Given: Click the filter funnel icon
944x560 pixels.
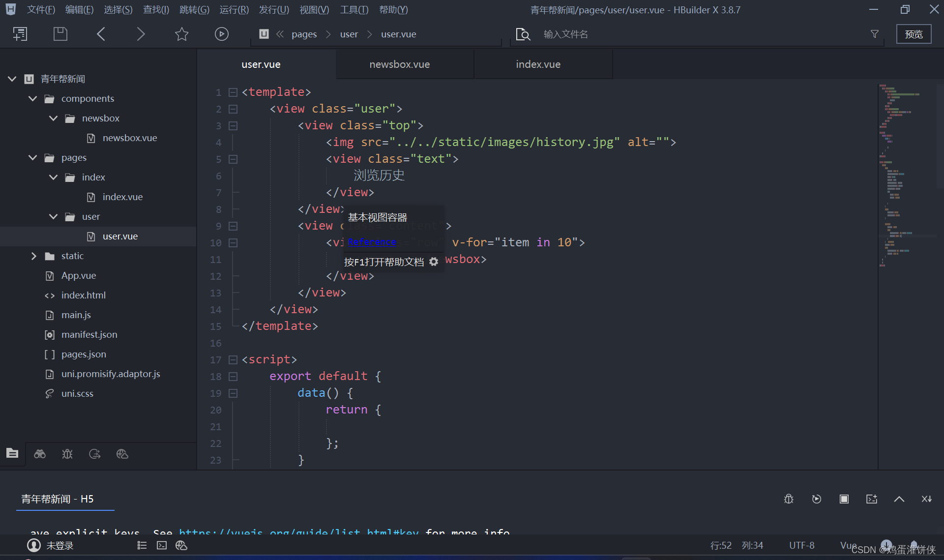Looking at the screenshot, I should (x=875, y=34).
